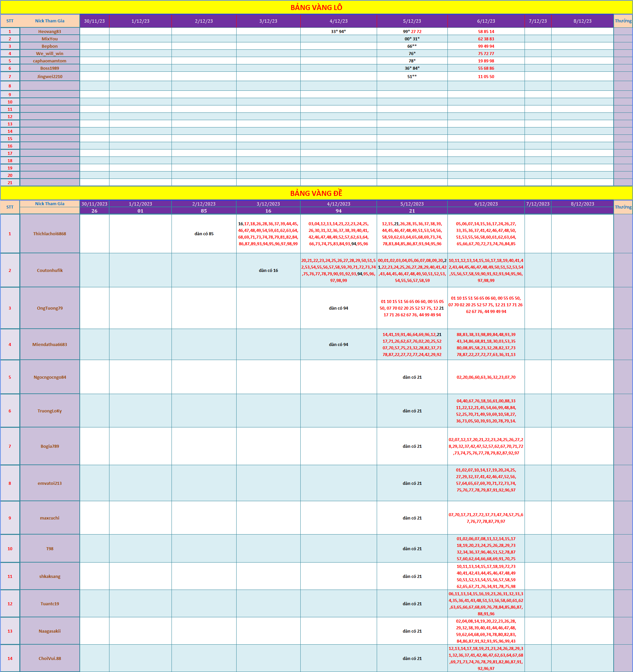This screenshot has width=633, height=672.
Task: Select Ngocngocngo84's "02,20,06,60" number cell
Action: point(486,377)
